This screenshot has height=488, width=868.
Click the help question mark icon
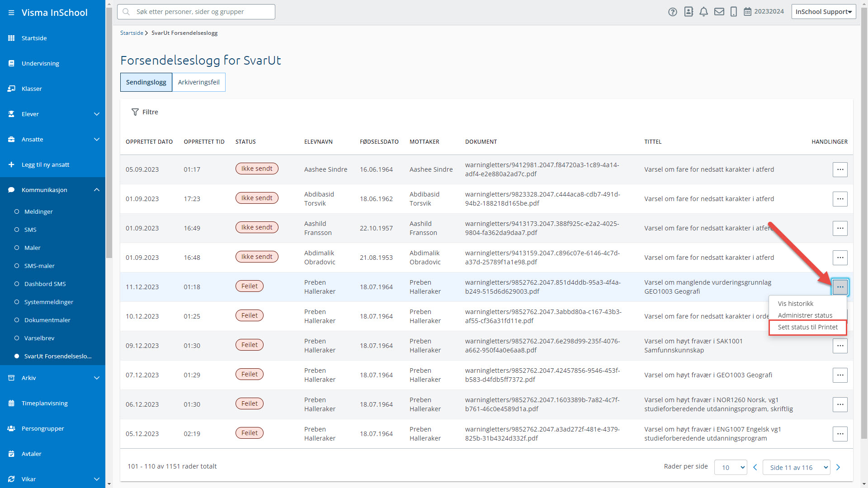coord(673,12)
